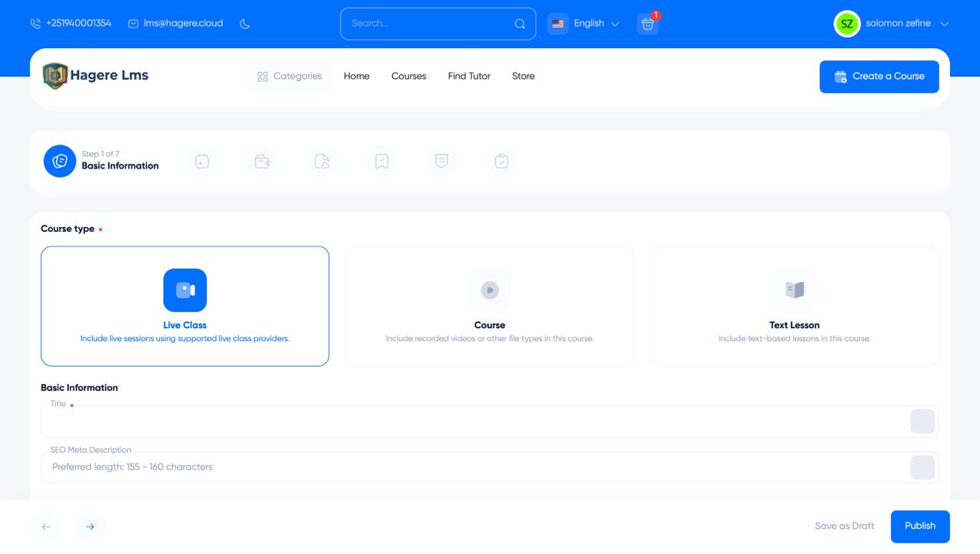Image resolution: width=980 pixels, height=554 pixels.
Task: Open the English language dropdown
Action: pyautogui.click(x=586, y=24)
